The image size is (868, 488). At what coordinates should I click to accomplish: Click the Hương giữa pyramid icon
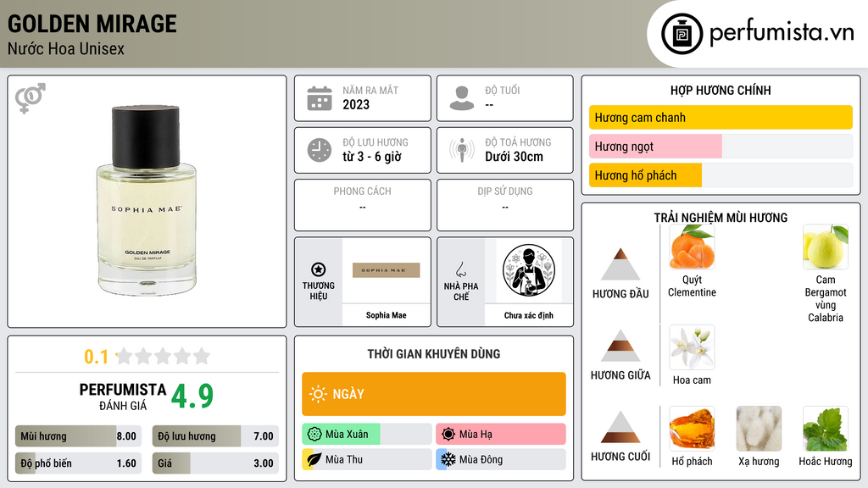[x=620, y=346]
